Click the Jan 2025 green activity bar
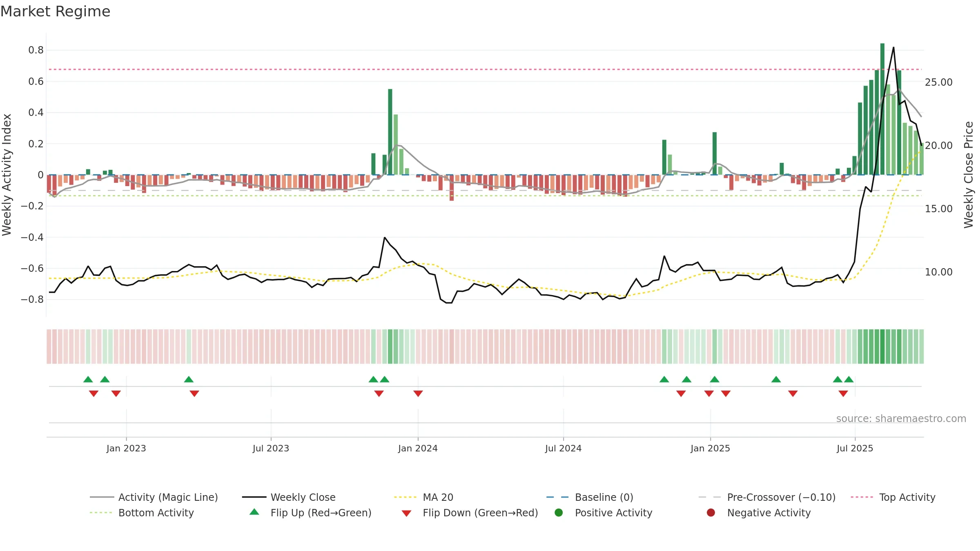The width and height of the screenshot is (980, 551). coord(715,153)
